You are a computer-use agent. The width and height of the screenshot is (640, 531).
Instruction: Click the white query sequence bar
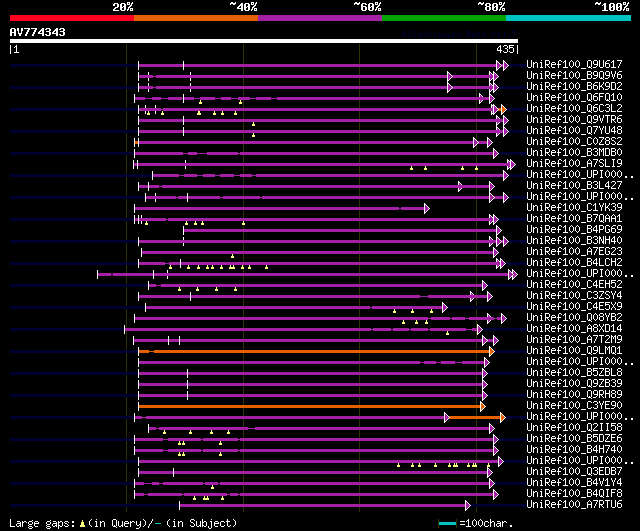coord(264,41)
